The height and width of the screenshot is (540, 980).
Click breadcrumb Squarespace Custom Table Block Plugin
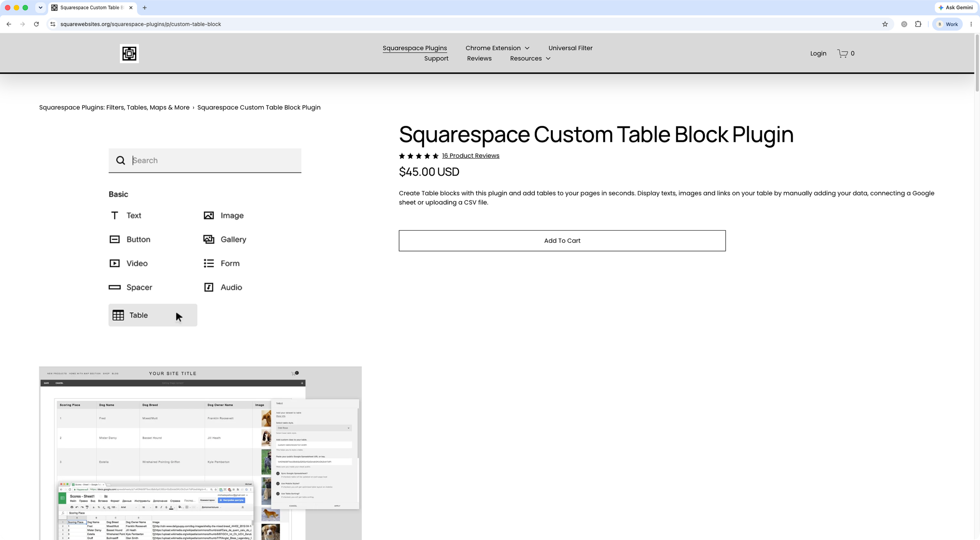pyautogui.click(x=259, y=107)
